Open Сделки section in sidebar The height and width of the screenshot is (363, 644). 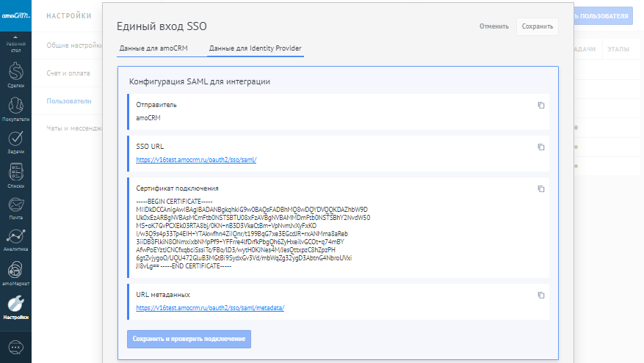pos(15,75)
